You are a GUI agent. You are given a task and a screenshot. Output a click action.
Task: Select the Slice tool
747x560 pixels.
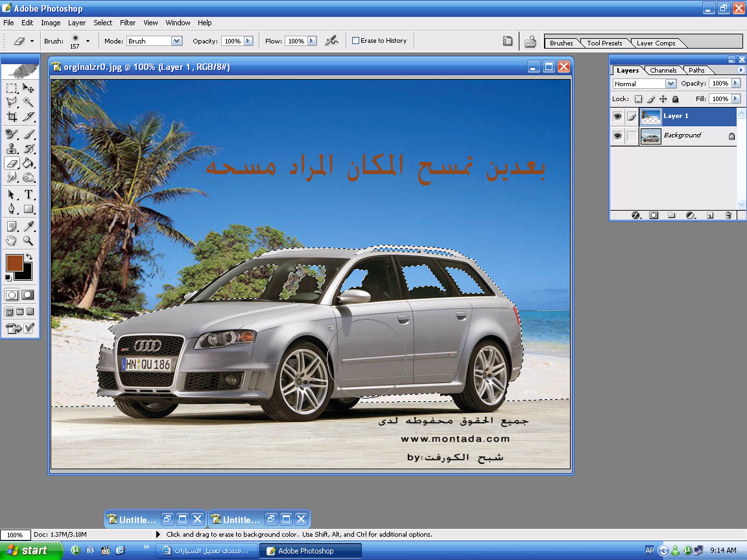click(x=28, y=116)
